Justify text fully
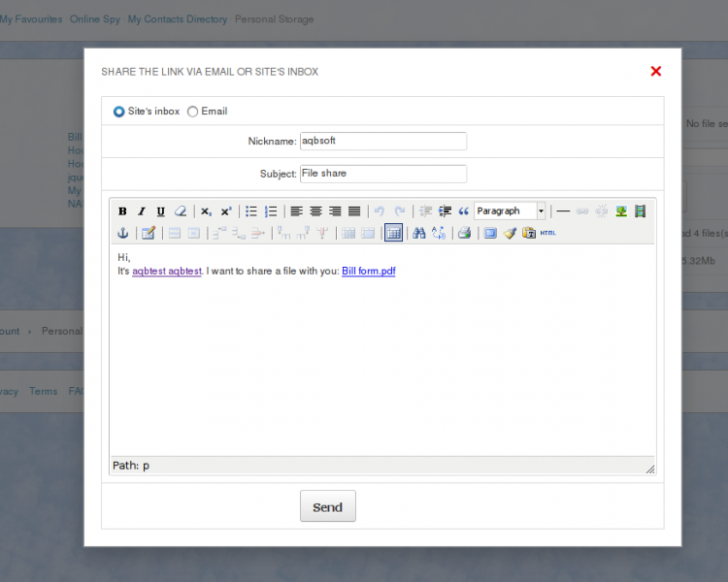Screen dimensions: 728x582 tap(354, 211)
